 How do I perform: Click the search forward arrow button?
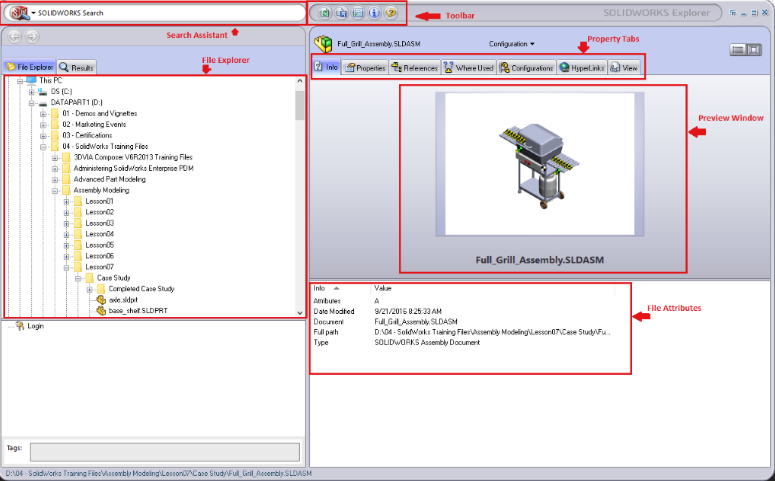click(32, 36)
